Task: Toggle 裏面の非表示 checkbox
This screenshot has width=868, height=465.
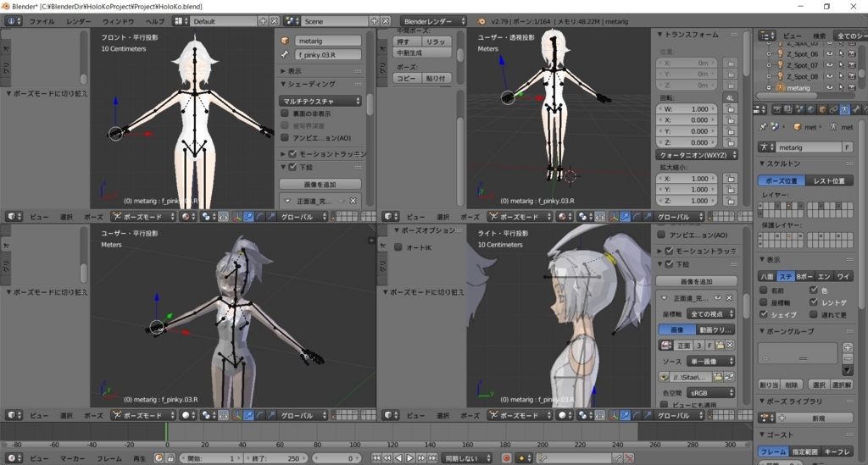Action: 285,113
